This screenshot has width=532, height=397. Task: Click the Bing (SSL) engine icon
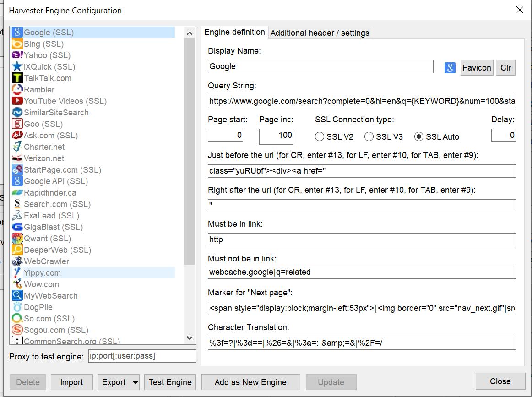click(x=17, y=44)
